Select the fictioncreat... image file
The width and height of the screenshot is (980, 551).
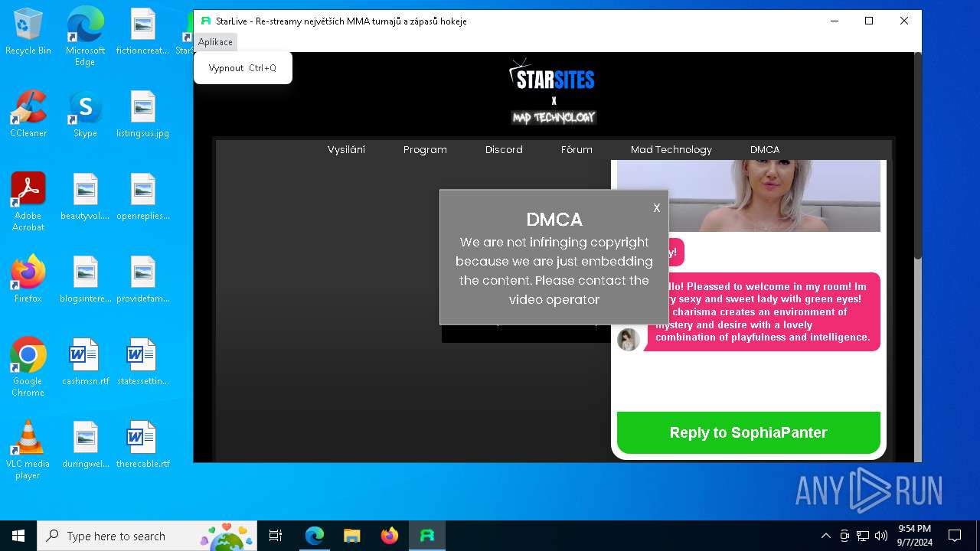coord(142,32)
